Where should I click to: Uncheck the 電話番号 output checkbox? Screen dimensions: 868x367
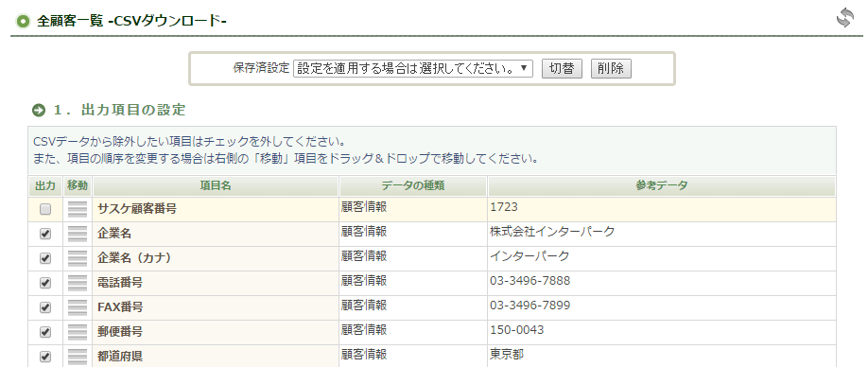45,282
